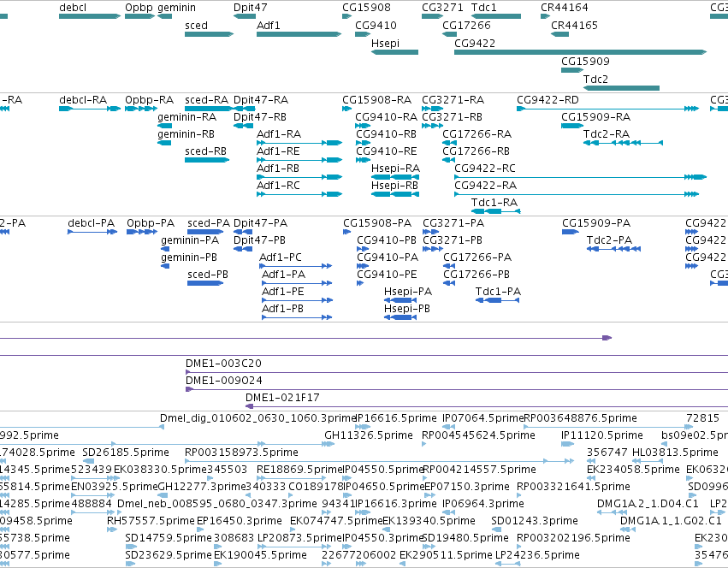Select the Adf1-PC protein feature
Screen dimensions: 728x568
[295, 266]
